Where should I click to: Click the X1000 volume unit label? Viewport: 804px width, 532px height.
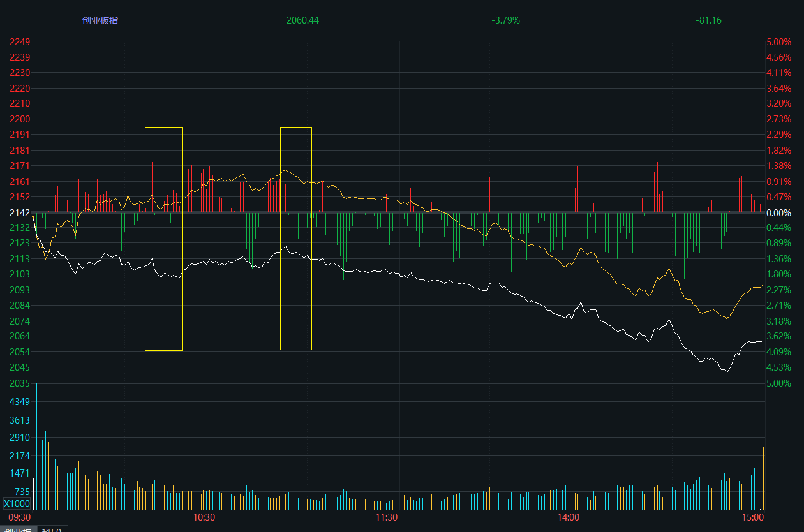coord(17,504)
